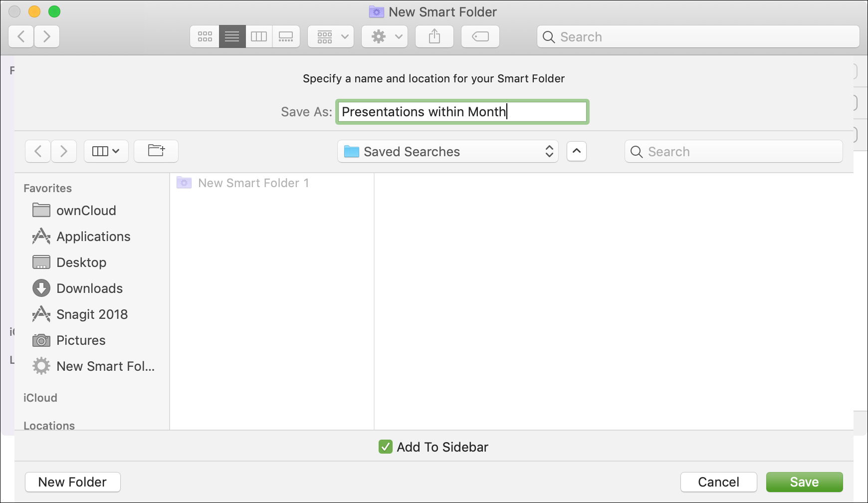Click the smart folder gear icon
Image resolution: width=868 pixels, height=503 pixels.
tap(41, 366)
